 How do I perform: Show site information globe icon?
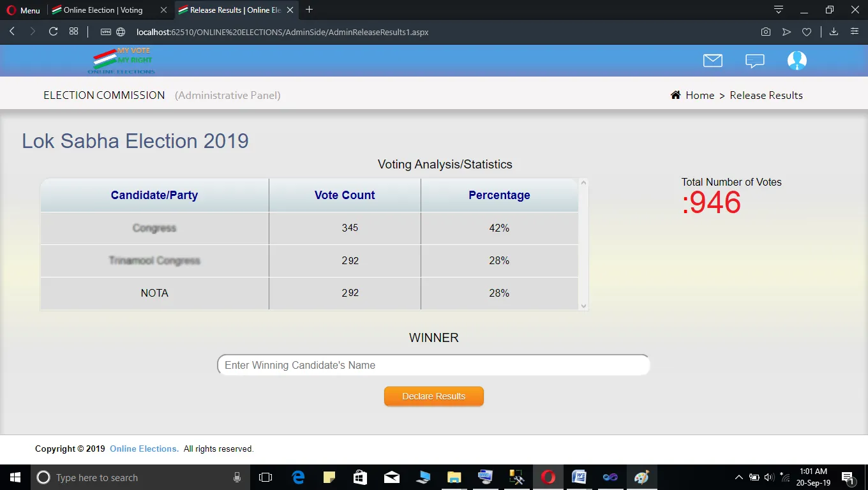point(121,31)
